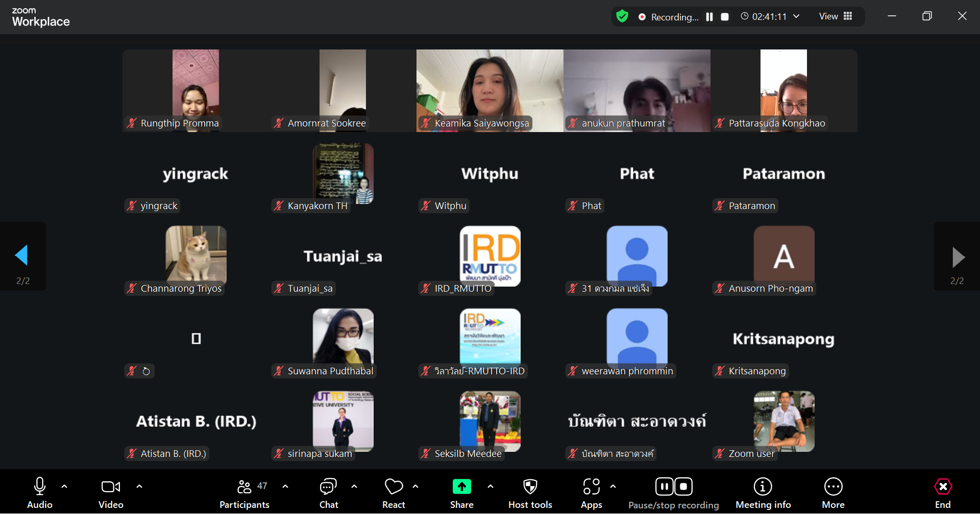Expand video options arrow beside Video
The height and width of the screenshot is (514, 980).
pyautogui.click(x=139, y=486)
